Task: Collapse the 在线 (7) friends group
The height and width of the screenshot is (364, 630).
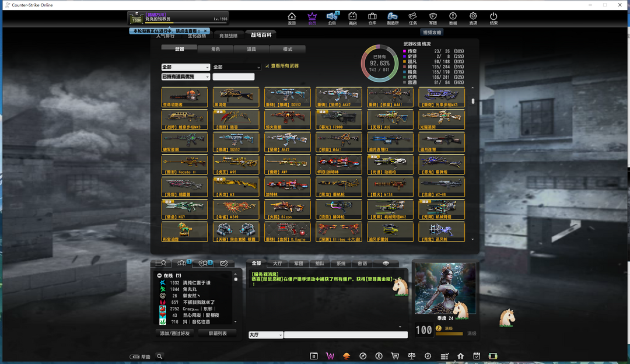Action: pos(159,275)
